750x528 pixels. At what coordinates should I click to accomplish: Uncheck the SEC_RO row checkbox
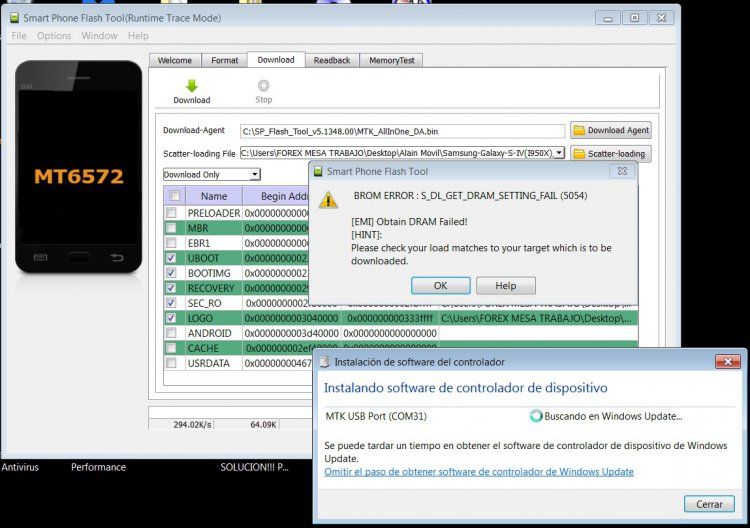171,303
